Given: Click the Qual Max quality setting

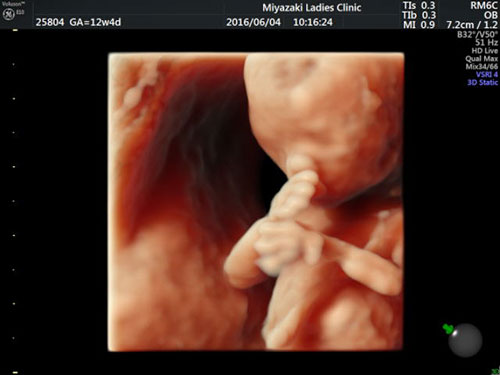Looking at the screenshot, I should (482, 59).
